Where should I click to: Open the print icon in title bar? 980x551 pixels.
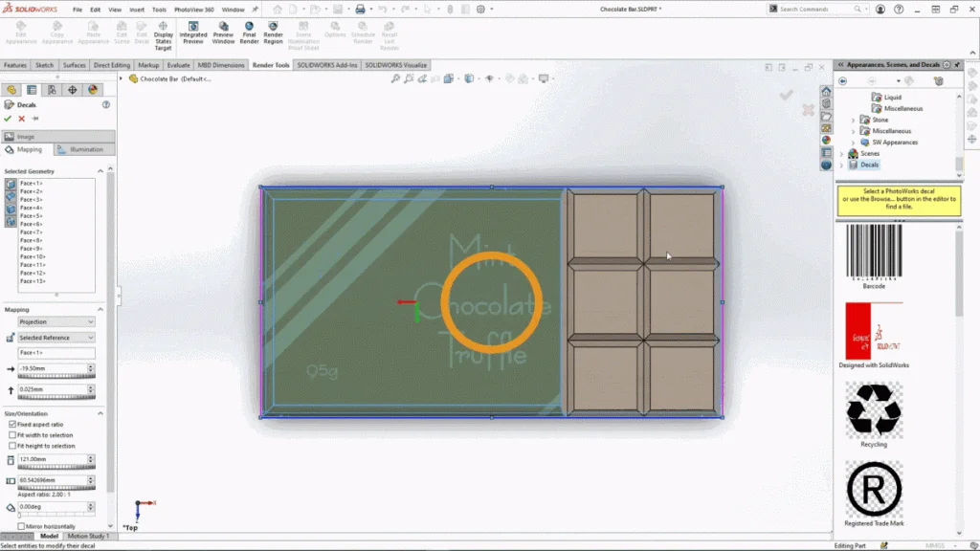pos(360,10)
